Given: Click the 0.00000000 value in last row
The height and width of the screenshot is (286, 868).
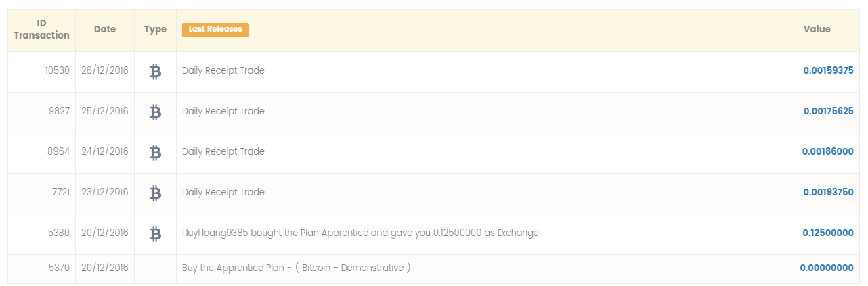Looking at the screenshot, I should click(x=827, y=268).
